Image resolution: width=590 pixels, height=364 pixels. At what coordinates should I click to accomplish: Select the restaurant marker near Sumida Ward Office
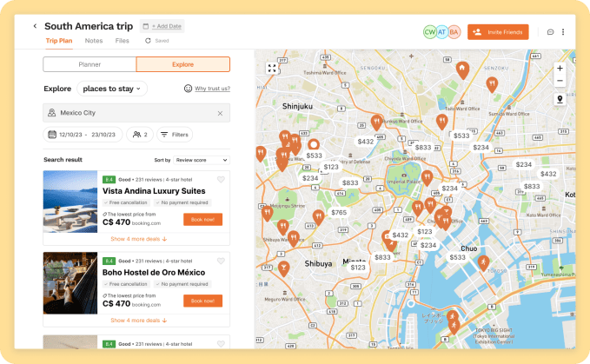[492, 84]
